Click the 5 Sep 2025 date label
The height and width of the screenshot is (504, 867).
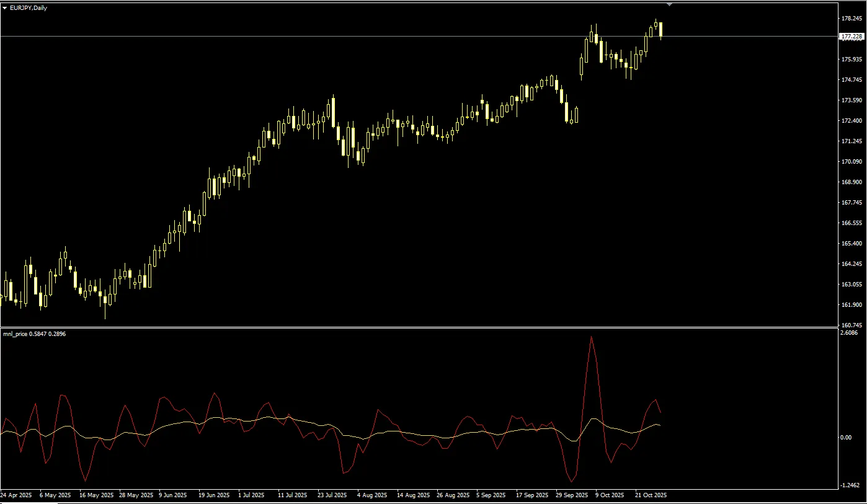(492, 496)
